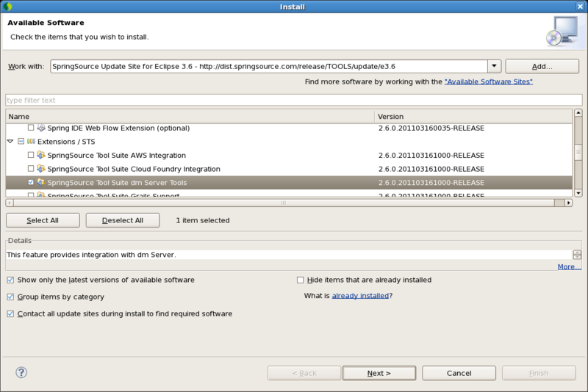Close the Install dialog window

[580, 7]
